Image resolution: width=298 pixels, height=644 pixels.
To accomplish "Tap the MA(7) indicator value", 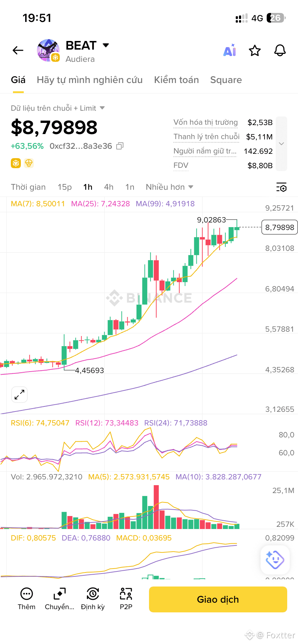I will click(38, 204).
